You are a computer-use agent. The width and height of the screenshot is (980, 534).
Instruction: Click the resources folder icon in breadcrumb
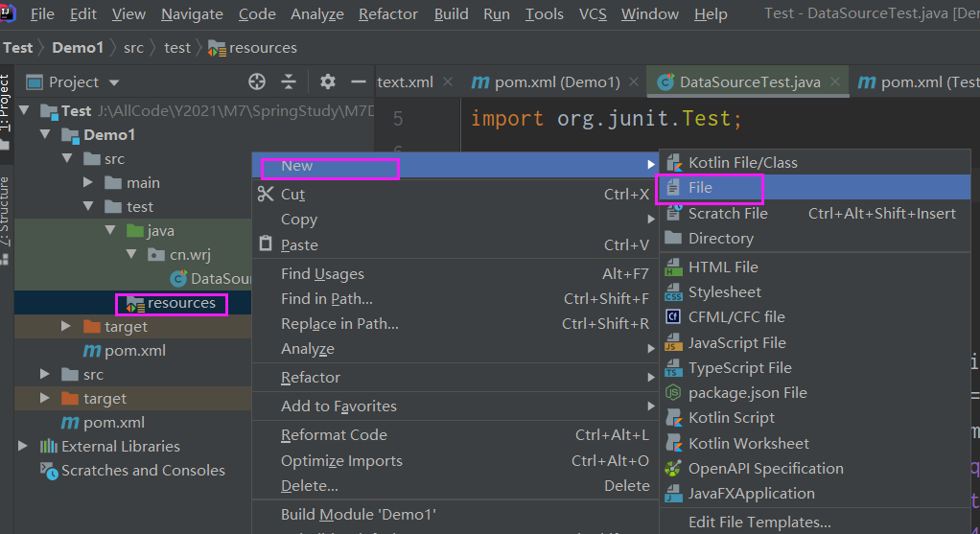[x=217, y=48]
